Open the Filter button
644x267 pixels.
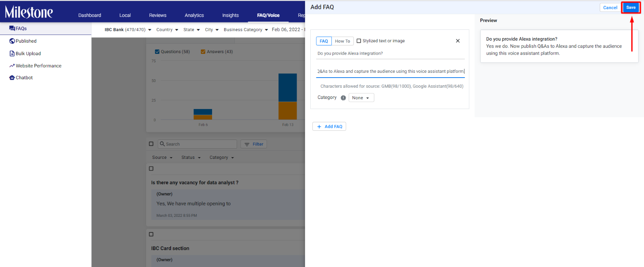(x=254, y=144)
